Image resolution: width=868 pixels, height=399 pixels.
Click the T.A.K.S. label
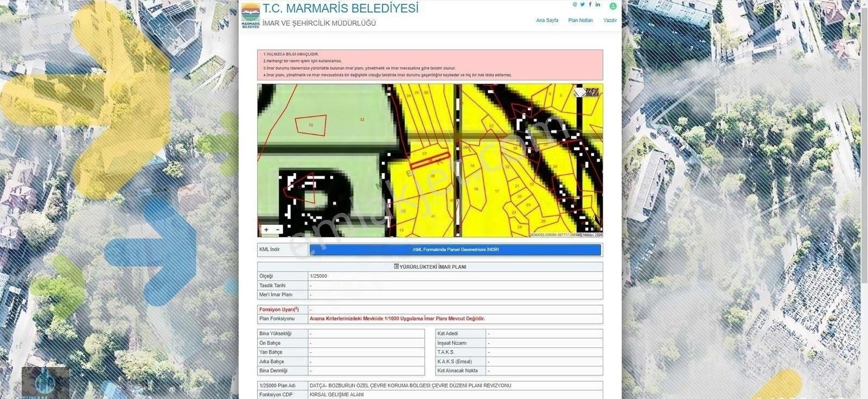(446, 352)
